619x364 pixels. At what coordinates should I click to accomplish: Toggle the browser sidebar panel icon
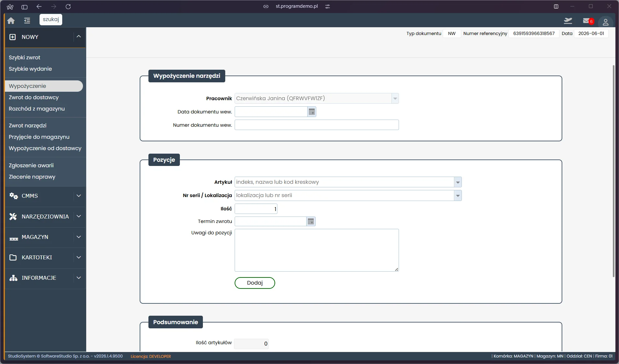click(24, 7)
